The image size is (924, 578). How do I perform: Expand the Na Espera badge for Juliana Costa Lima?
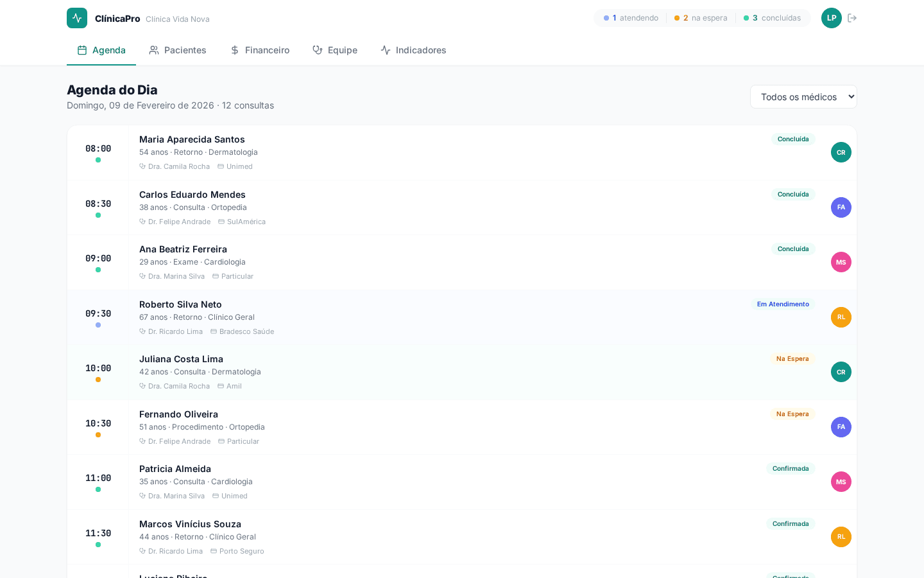792,359
